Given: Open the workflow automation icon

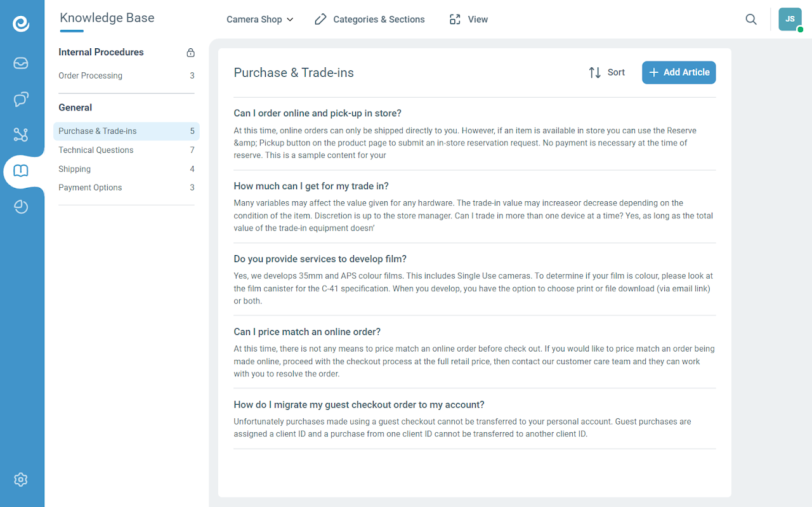Looking at the screenshot, I should [21, 135].
